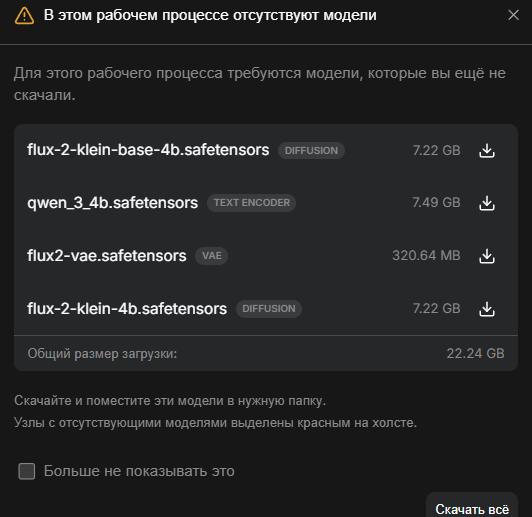
Task: Click DIFFUSION badge next to flux-2-klein-base-4b
Action: point(311,151)
